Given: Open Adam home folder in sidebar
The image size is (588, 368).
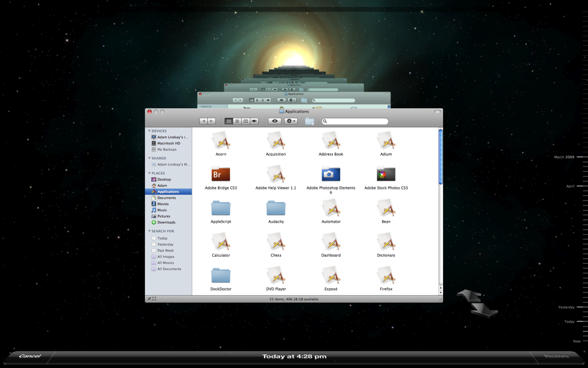Looking at the screenshot, I should point(168,186).
